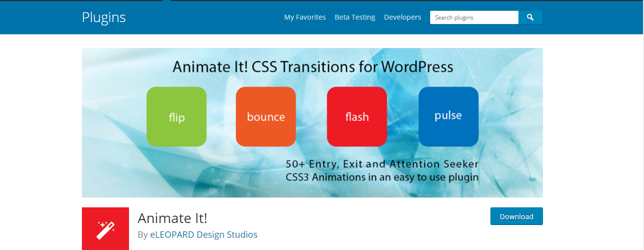Click the blue pulse tile in banner
This screenshot has width=644, height=250.
448,117
